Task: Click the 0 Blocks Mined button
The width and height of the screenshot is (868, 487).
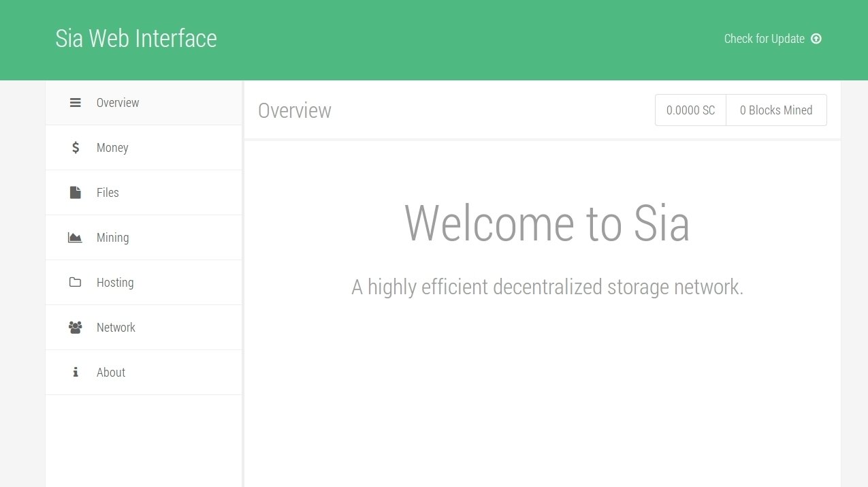Action: coord(776,110)
